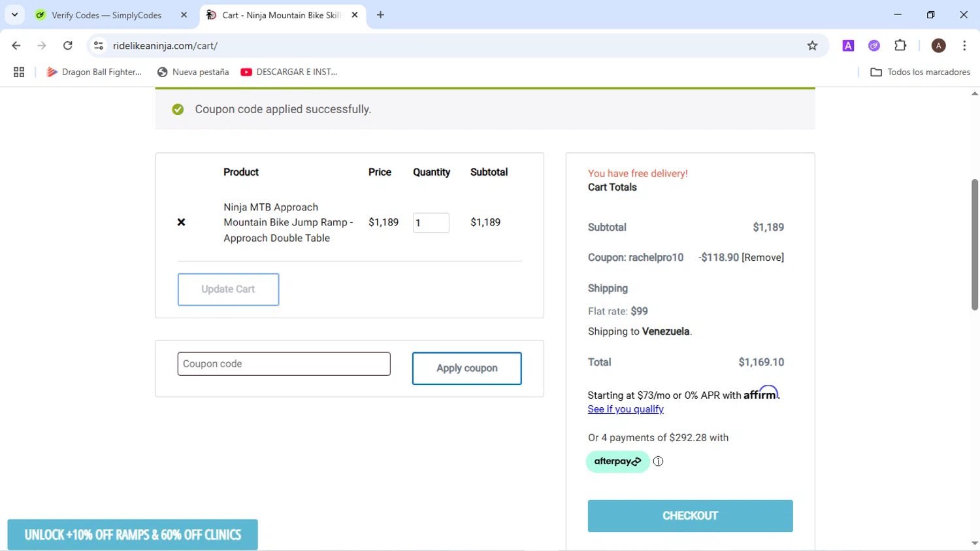Close the Cart - Ninja Mountain Bike tab
The height and width of the screenshot is (551, 980).
355,15
